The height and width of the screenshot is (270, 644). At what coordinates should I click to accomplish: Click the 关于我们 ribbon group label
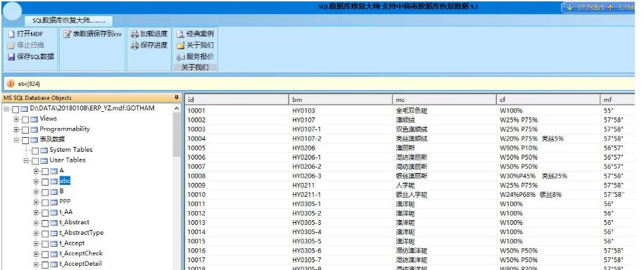click(x=195, y=67)
